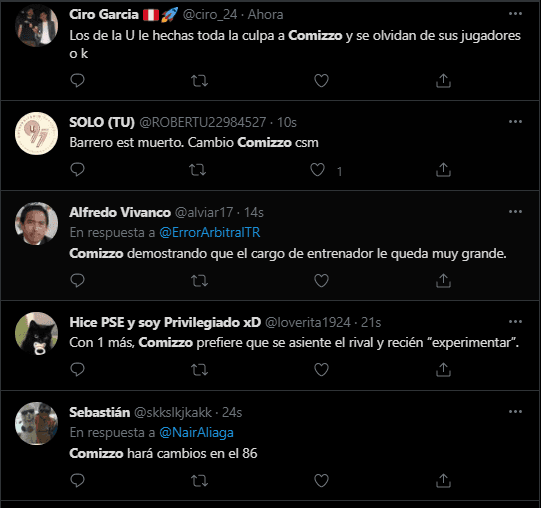The image size is (541, 508).
Task: Visit the Hice PSE y soy Privilegiado xD profile name
Action: [x=165, y=322]
